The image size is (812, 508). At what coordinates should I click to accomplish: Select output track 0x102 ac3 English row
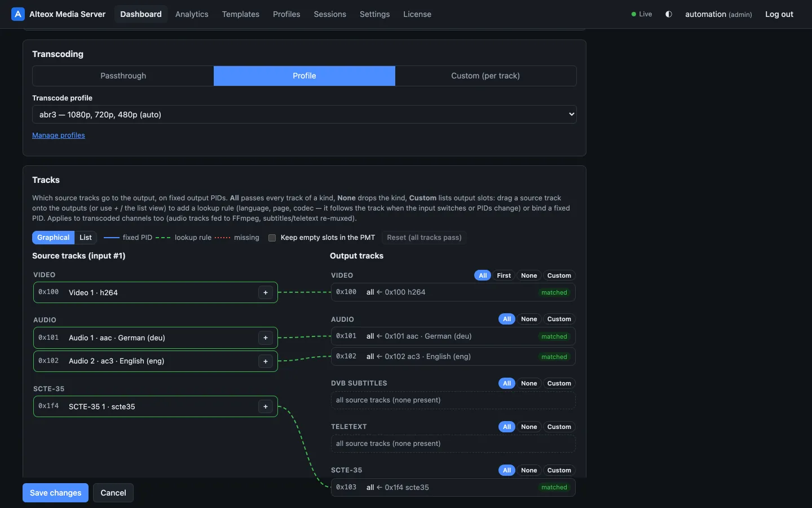pyautogui.click(x=453, y=357)
